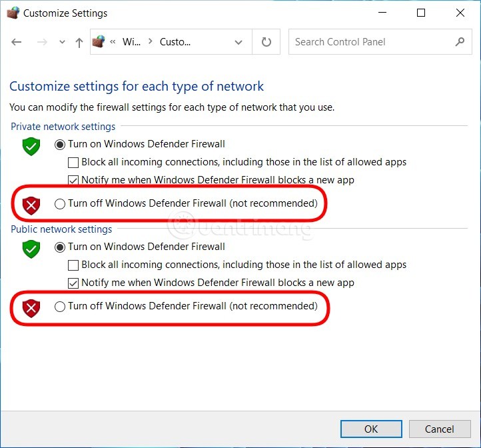Click the 'Private network settings' heading
Screen dimensions: 481x448
click(63, 127)
